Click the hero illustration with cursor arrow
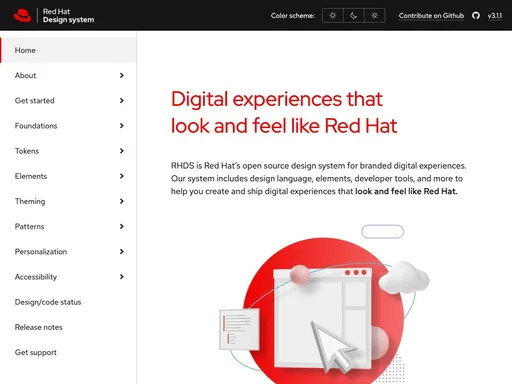512x384 pixels. pos(324,305)
